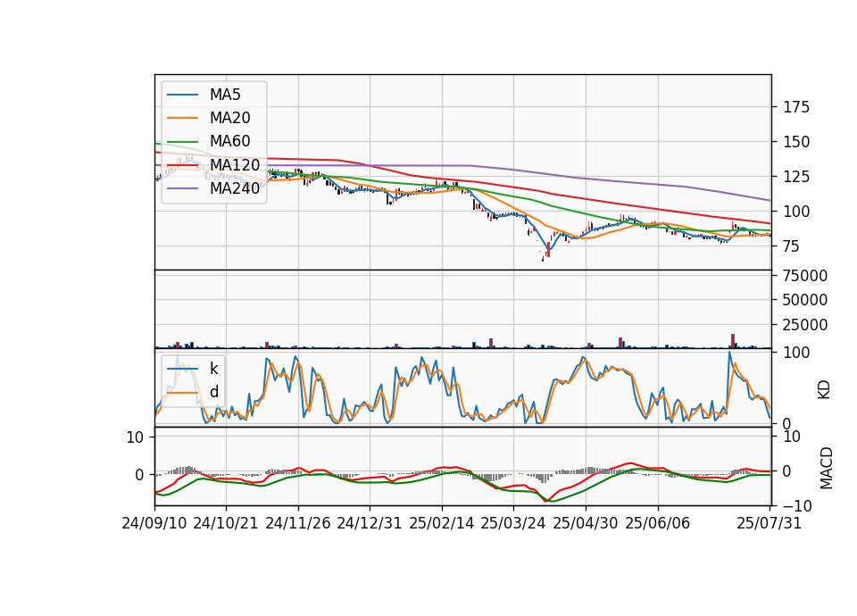Click the 24/10/21 date tick label
This screenshot has width=857, height=616.
[x=226, y=523]
